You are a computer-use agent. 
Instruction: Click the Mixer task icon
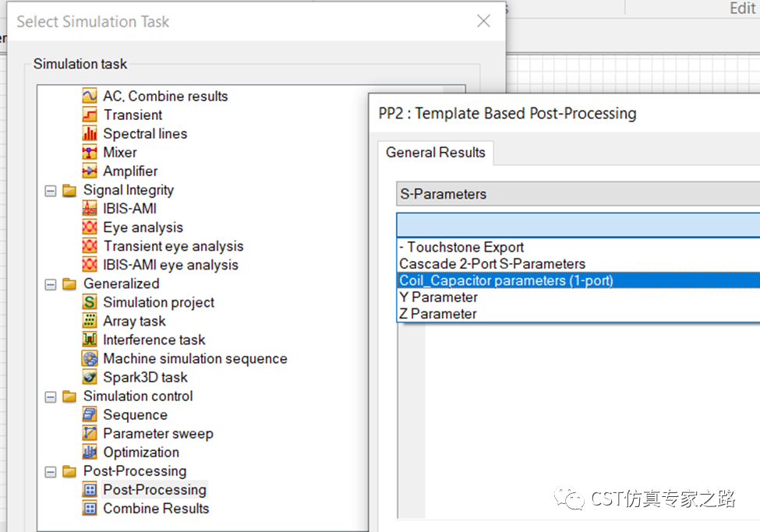point(90,152)
